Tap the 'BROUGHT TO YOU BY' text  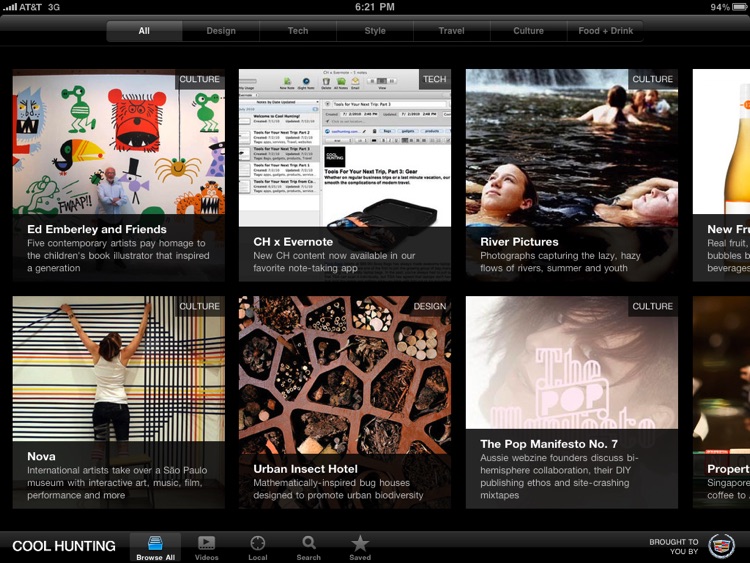coord(673,547)
